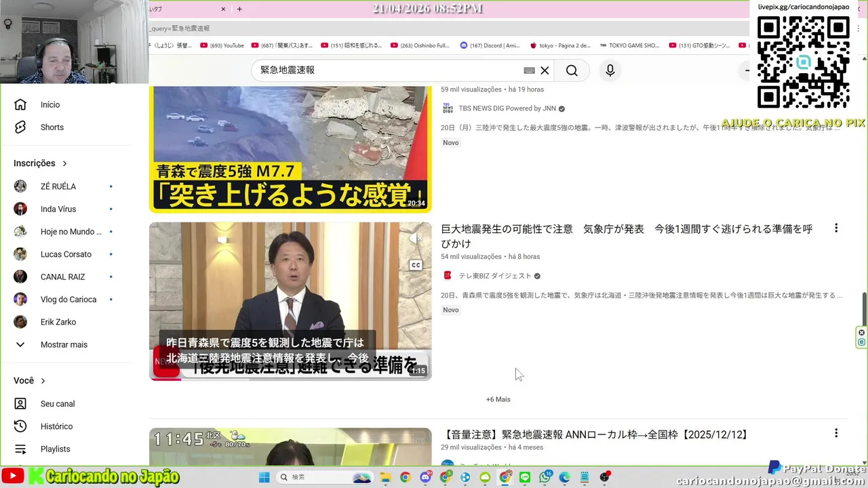The image size is (868, 488).
Task: Open the TBS NEWS DIG channel logo
Action: tap(448, 108)
